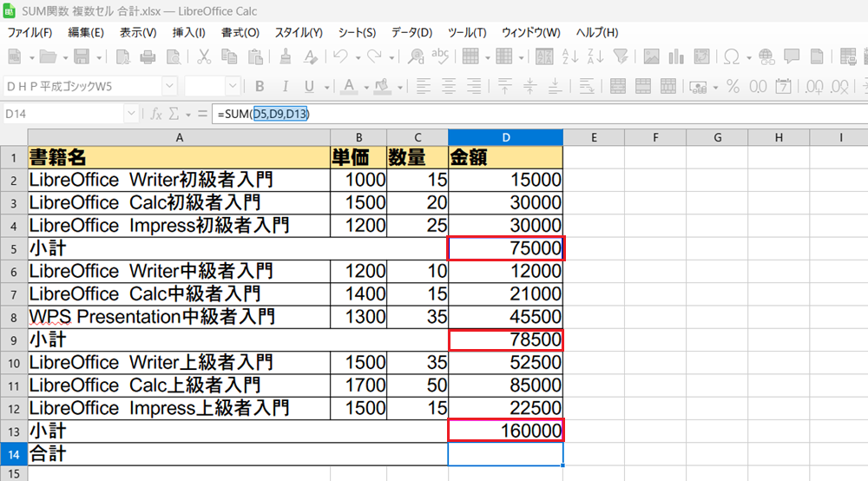Screen dimensions: 868x481
Task: Open the 編集(E) menu
Action: point(86,33)
